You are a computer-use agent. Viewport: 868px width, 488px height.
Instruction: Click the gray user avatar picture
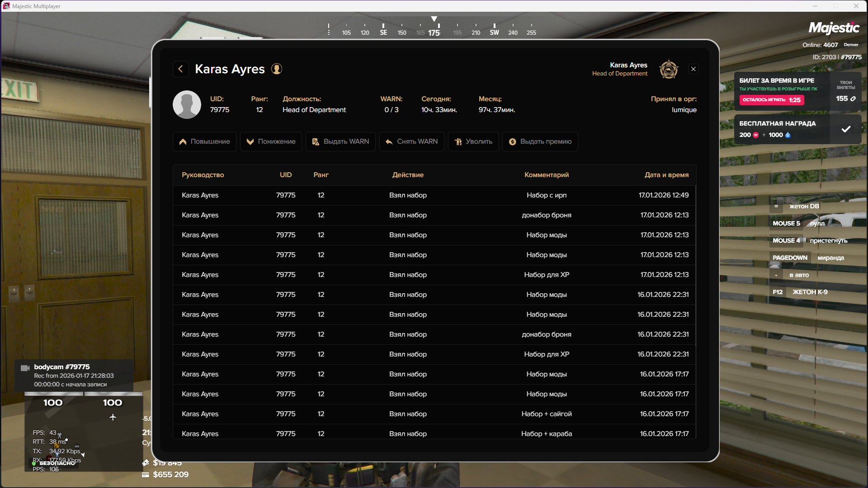[187, 104]
